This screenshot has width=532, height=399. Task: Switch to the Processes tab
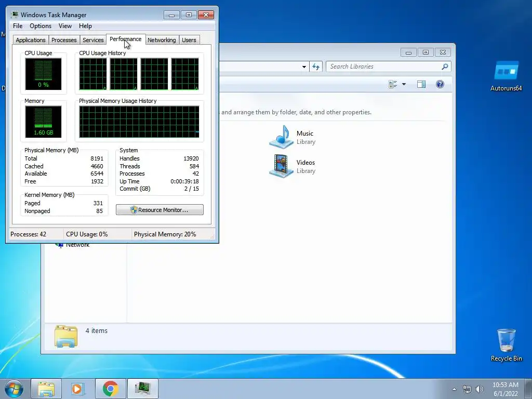point(64,39)
